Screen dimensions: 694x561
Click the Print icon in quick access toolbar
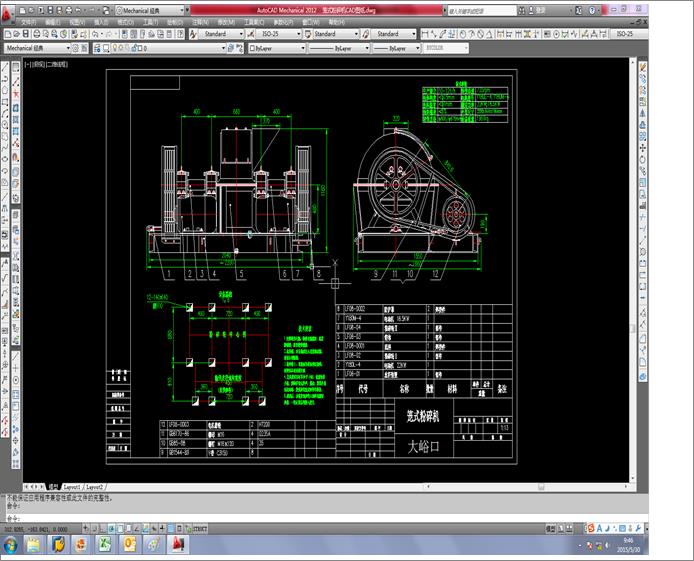(x=68, y=10)
